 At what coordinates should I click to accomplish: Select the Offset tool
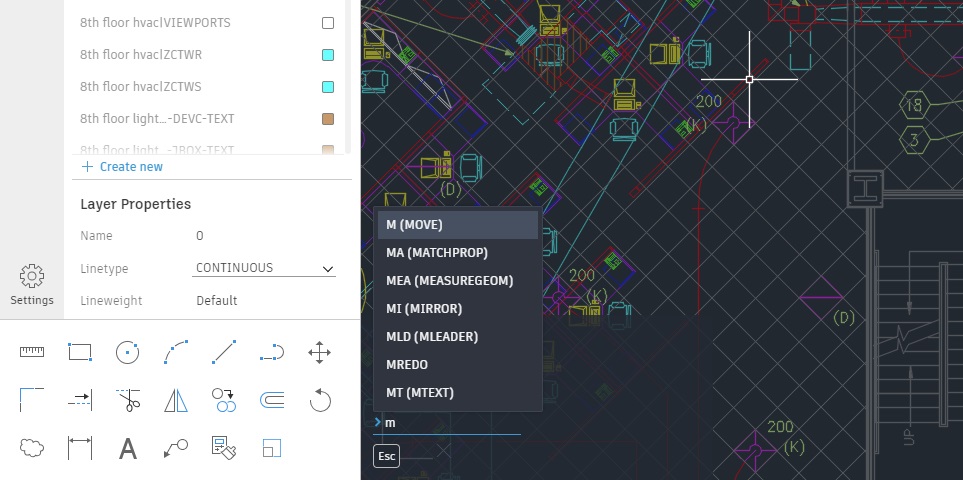pyautogui.click(x=271, y=400)
